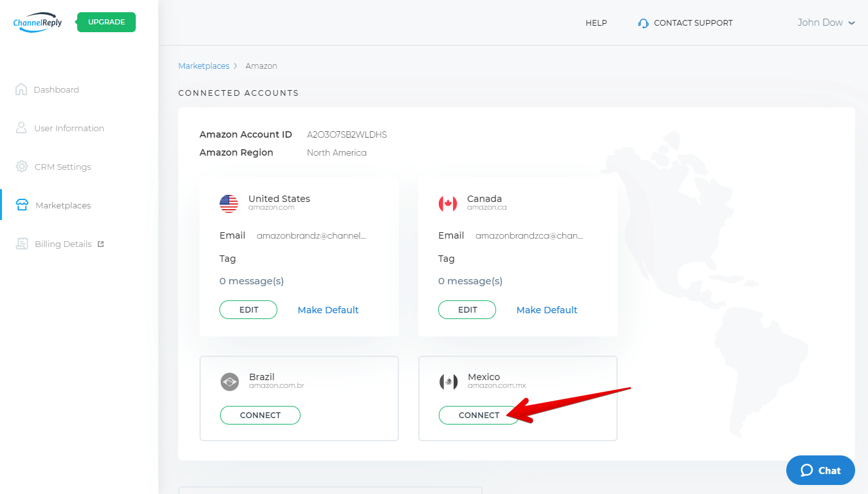
Task: Click the Marketplaces storefront icon
Action: click(x=22, y=205)
